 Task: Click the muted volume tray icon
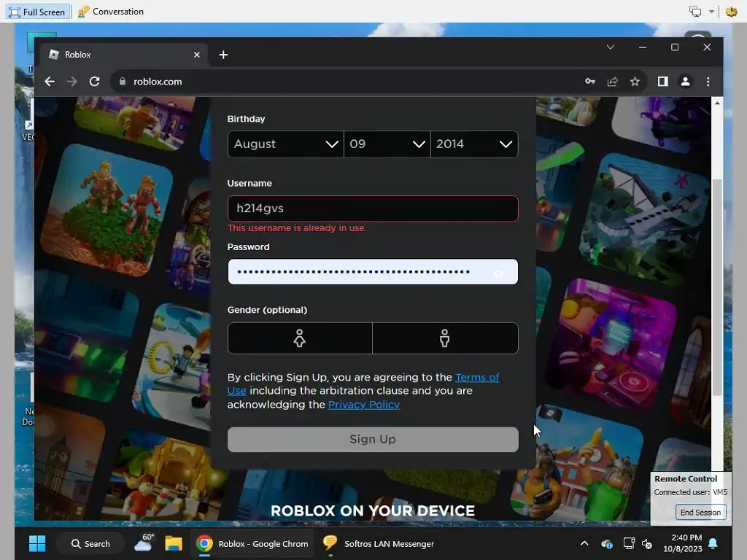click(x=647, y=543)
